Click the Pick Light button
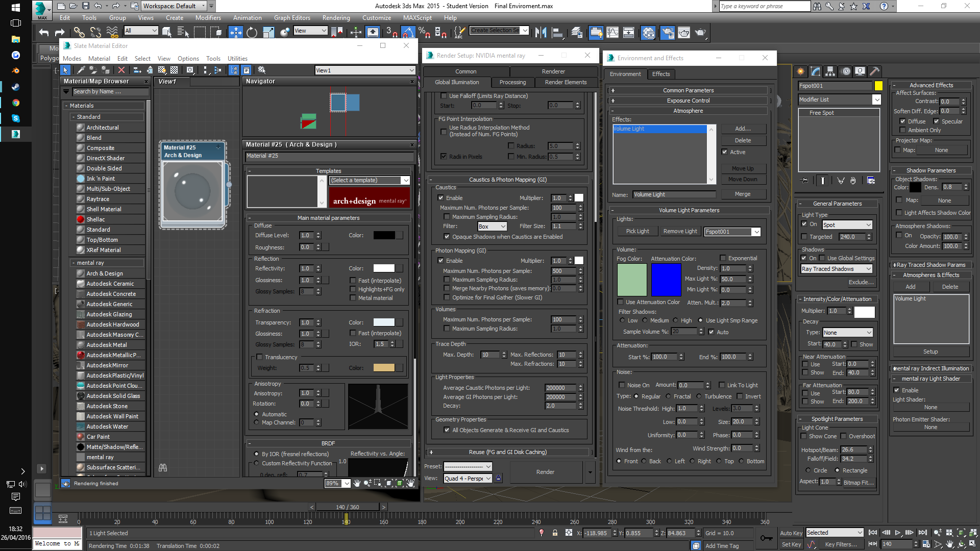 (638, 231)
